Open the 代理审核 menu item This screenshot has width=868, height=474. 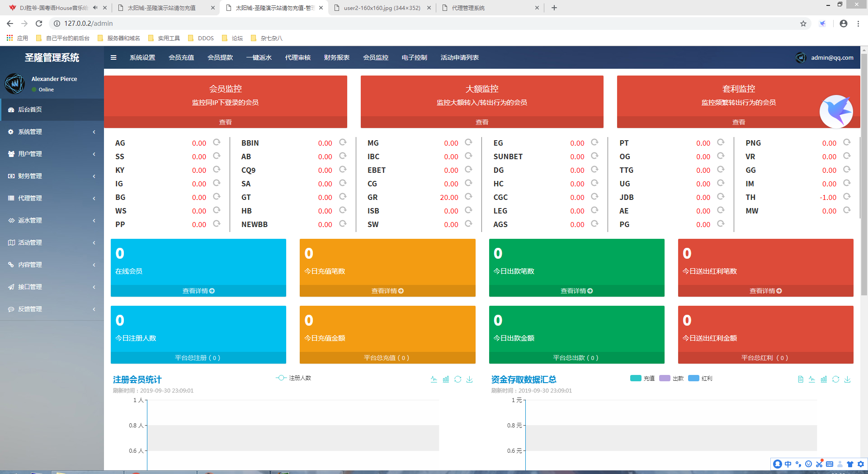[297, 57]
